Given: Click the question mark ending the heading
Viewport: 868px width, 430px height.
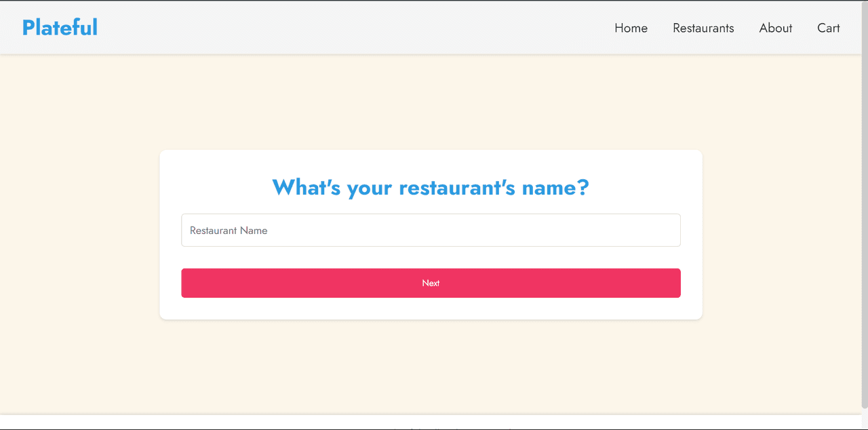Looking at the screenshot, I should click(583, 187).
